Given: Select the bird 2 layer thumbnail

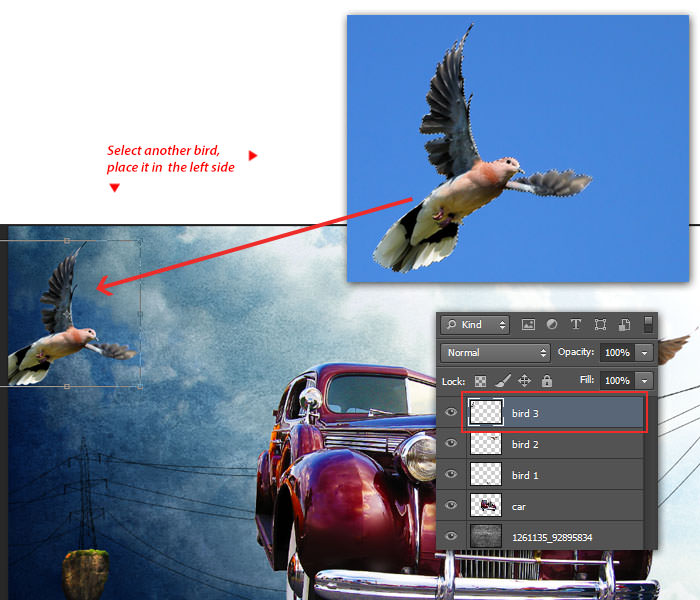Looking at the screenshot, I should (486, 443).
